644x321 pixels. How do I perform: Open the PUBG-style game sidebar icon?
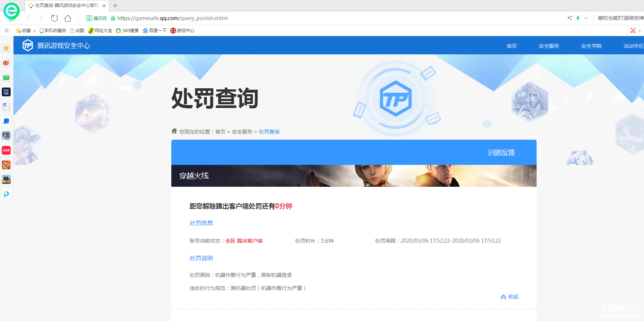click(x=6, y=179)
